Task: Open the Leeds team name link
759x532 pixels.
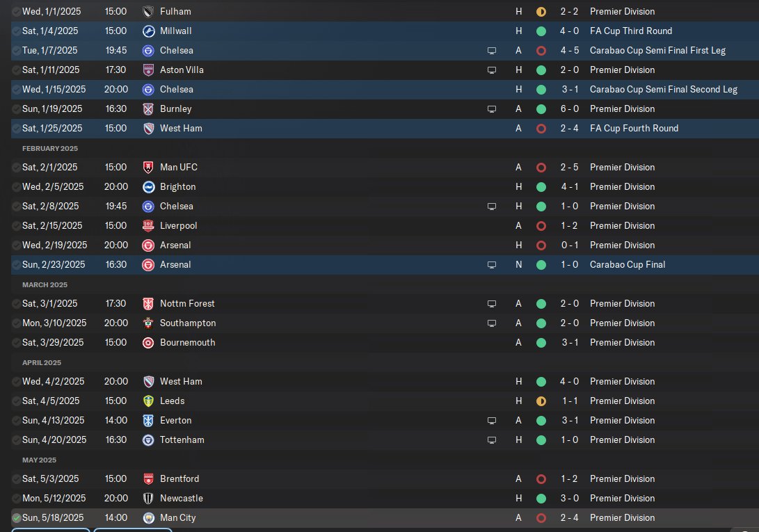Action: [x=172, y=401]
